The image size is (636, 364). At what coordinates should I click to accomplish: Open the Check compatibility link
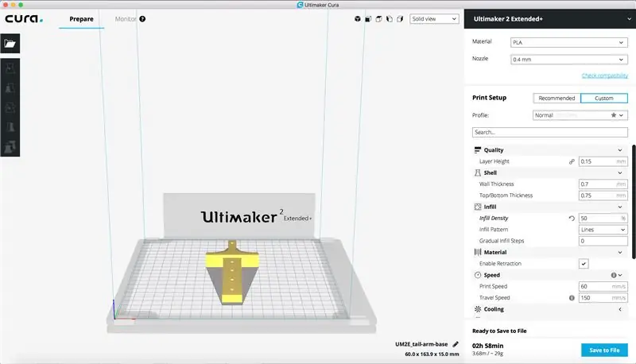tap(604, 76)
